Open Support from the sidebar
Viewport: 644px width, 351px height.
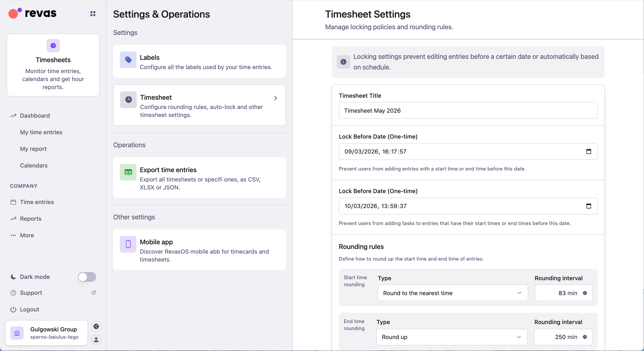tap(31, 293)
